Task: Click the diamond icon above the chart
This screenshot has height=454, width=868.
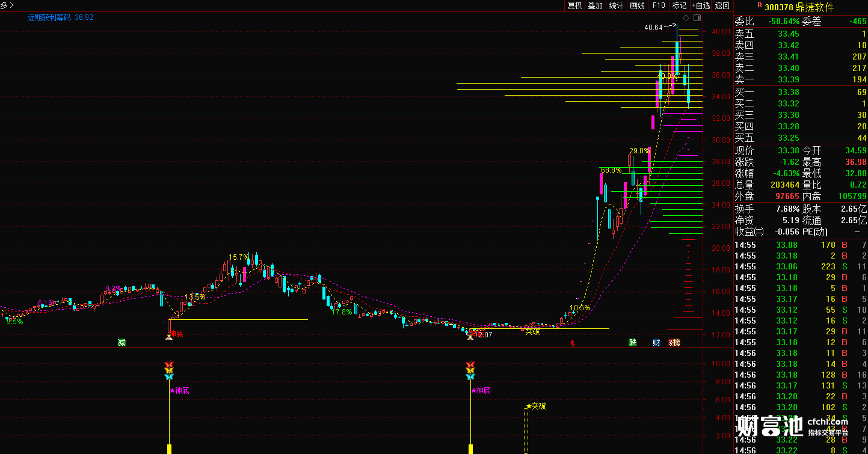Action: pos(686,18)
